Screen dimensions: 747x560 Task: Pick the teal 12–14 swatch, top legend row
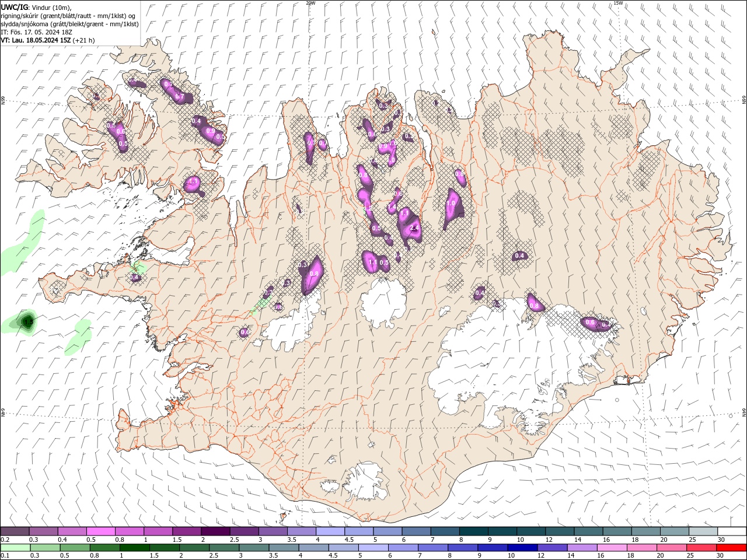pyautogui.click(x=560, y=531)
